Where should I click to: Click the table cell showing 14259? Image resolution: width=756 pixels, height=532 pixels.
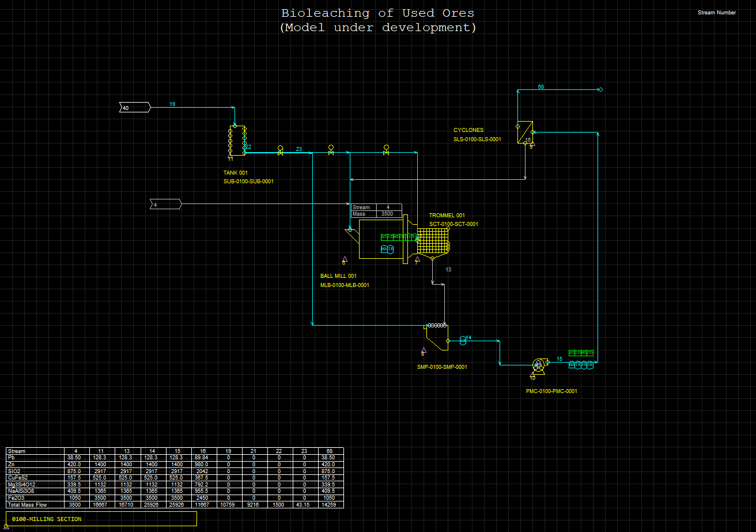pos(330,505)
